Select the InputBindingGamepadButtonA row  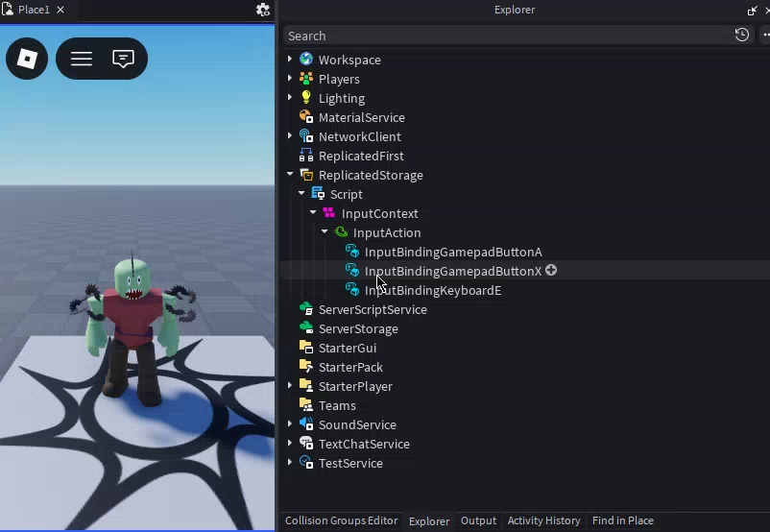(x=524, y=252)
